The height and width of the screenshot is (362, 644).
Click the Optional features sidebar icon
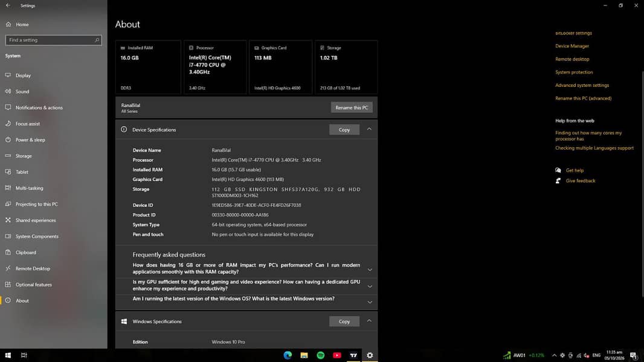(x=8, y=285)
